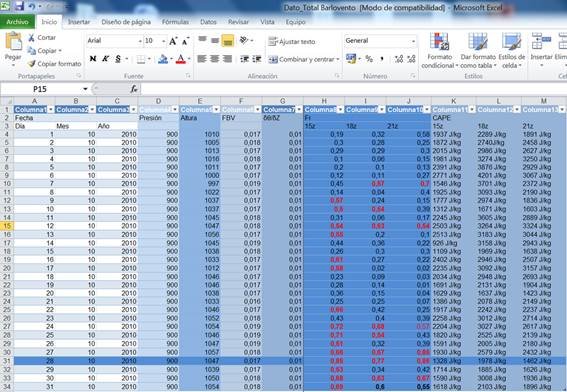Viewport: 567px width, 392px height.
Task: Click the Estilos de celda button
Action: pyautogui.click(x=512, y=51)
